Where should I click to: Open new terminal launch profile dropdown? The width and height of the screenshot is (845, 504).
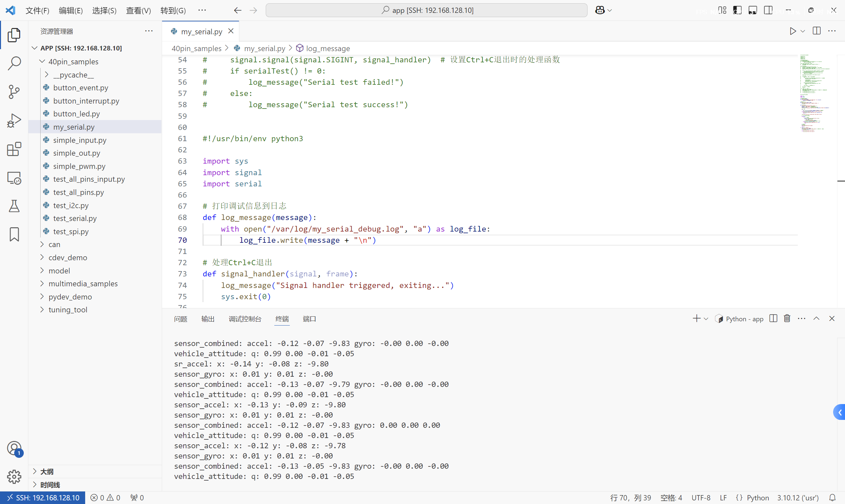pos(706,319)
